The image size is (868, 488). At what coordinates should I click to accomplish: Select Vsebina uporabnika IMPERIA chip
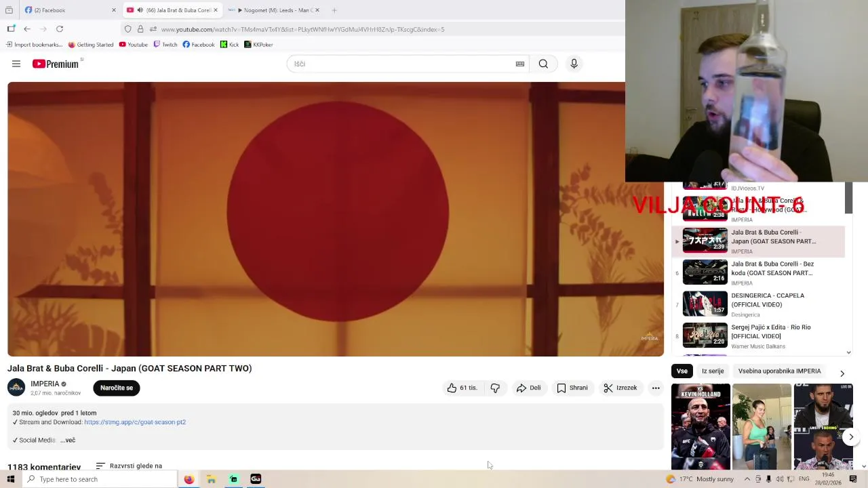pyautogui.click(x=779, y=371)
